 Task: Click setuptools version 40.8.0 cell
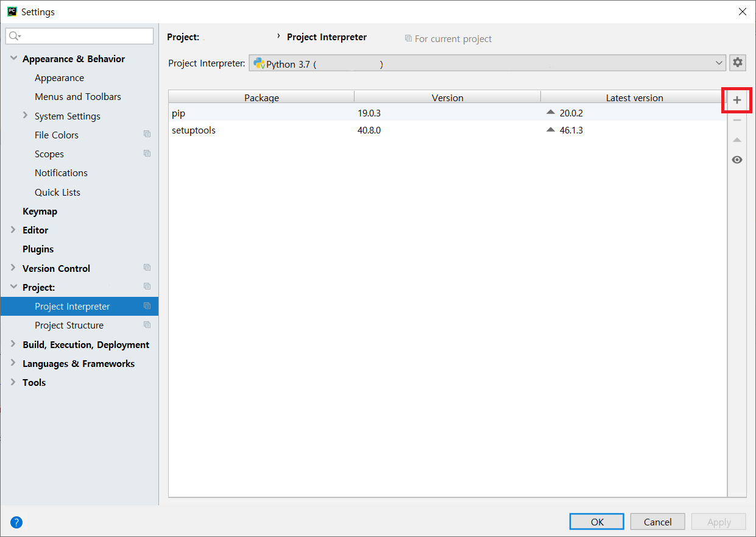(369, 130)
